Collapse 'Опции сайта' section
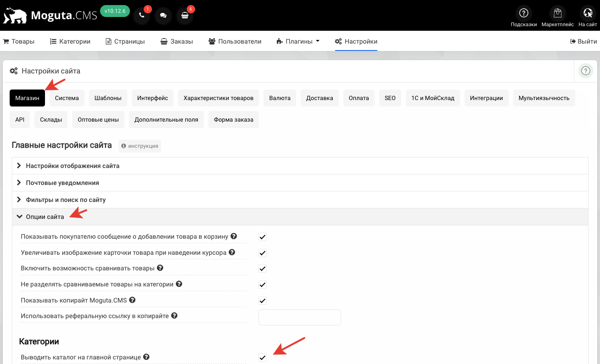Viewport: 600px width, 364px height. [300, 217]
